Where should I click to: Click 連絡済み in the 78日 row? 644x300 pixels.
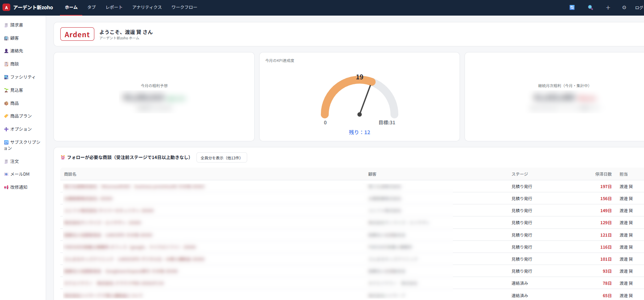520,283
